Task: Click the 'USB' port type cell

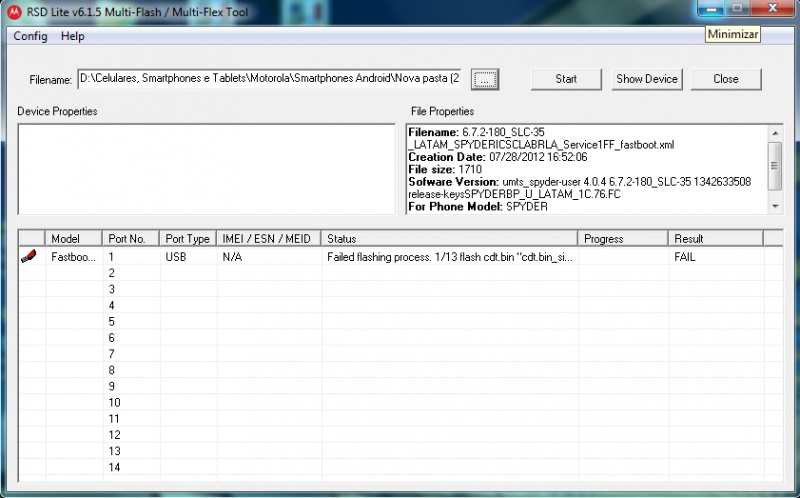Action: point(176,257)
